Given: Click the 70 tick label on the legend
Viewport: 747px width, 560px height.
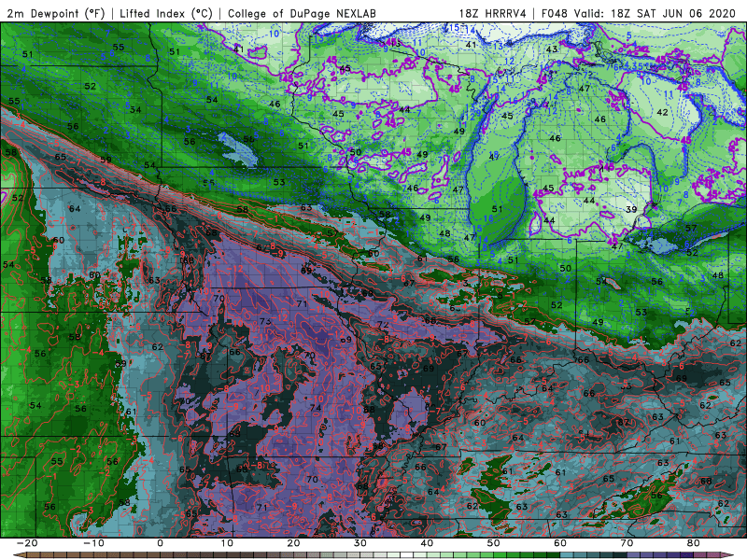Looking at the screenshot, I should (x=627, y=543).
